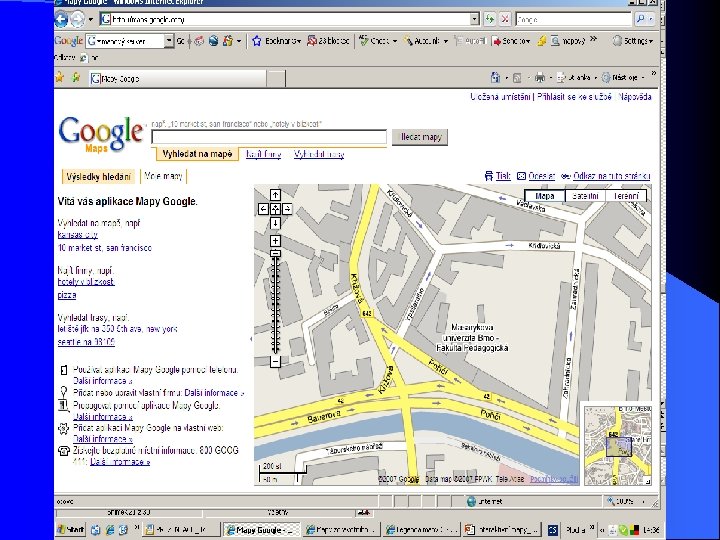Pan the map right with the arrow
Screen dimensions: 720x540
(287, 209)
